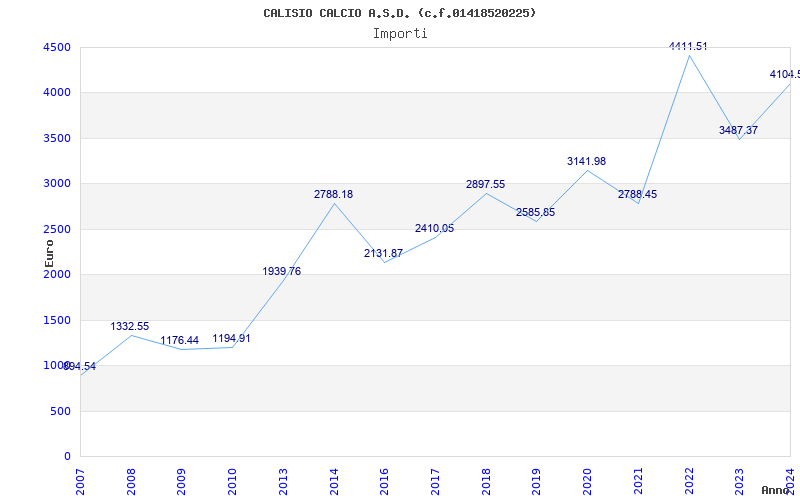The width and height of the screenshot is (800, 500).
Task: Click the 1332.55 data value label
Action: [130, 327]
